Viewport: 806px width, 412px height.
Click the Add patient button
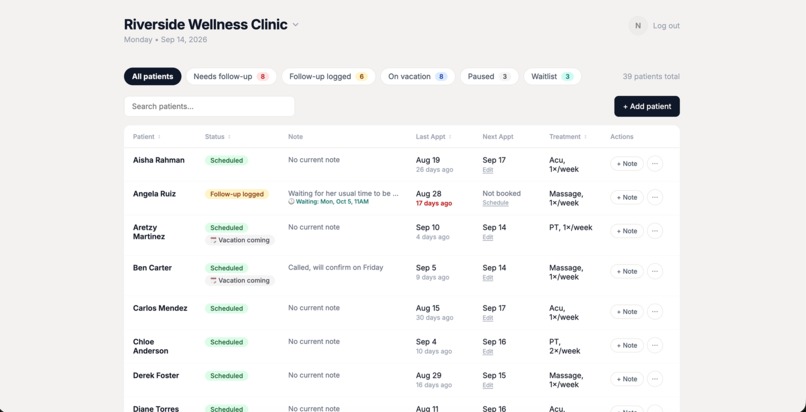point(647,106)
